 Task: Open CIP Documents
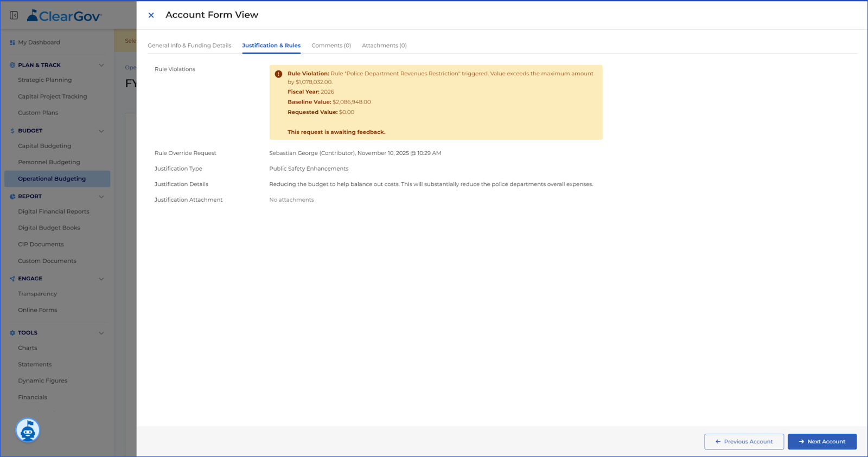pos(41,244)
